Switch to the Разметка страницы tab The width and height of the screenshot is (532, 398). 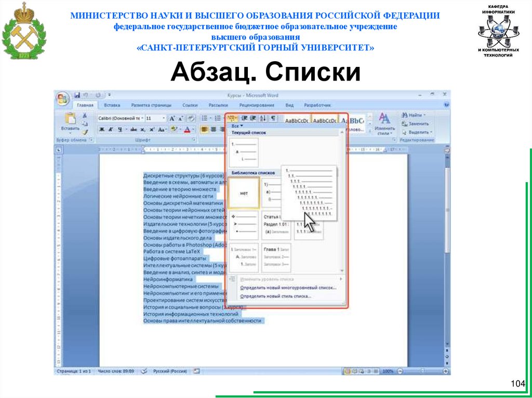pyautogui.click(x=151, y=105)
